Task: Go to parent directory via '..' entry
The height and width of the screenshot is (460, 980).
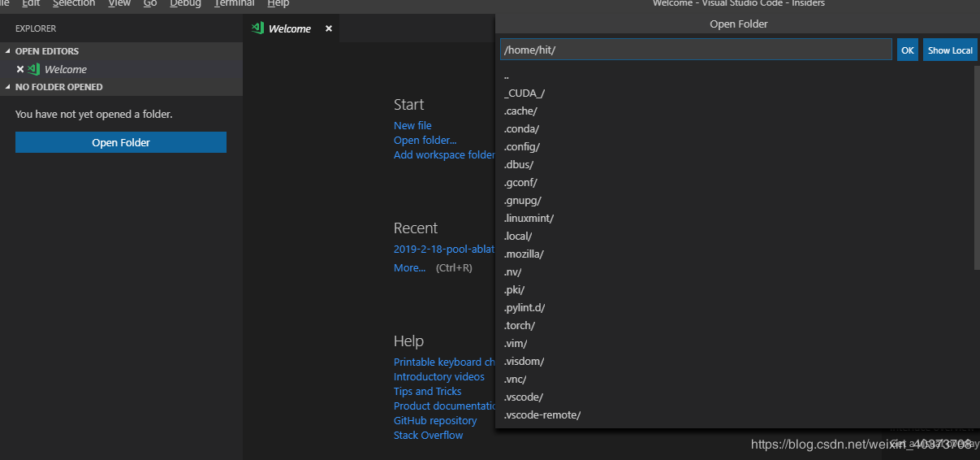Action: pyautogui.click(x=507, y=76)
